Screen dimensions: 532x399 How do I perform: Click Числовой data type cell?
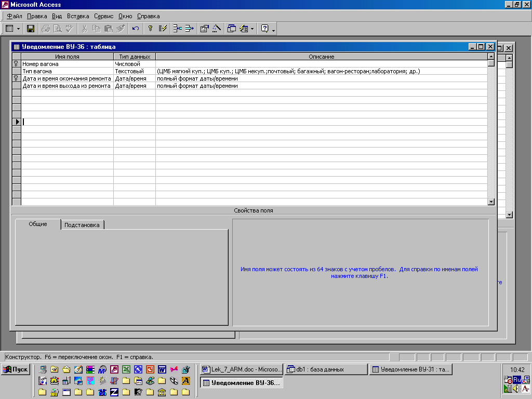coord(135,64)
